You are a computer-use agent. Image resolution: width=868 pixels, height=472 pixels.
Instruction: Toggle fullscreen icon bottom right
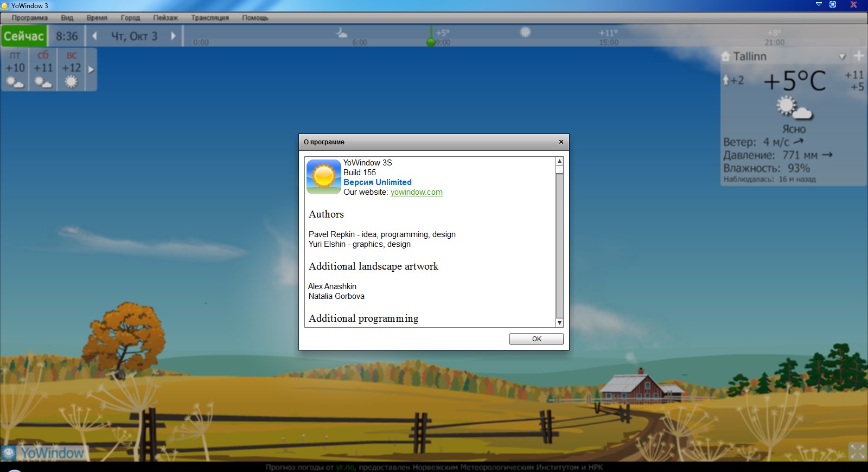[x=857, y=451]
